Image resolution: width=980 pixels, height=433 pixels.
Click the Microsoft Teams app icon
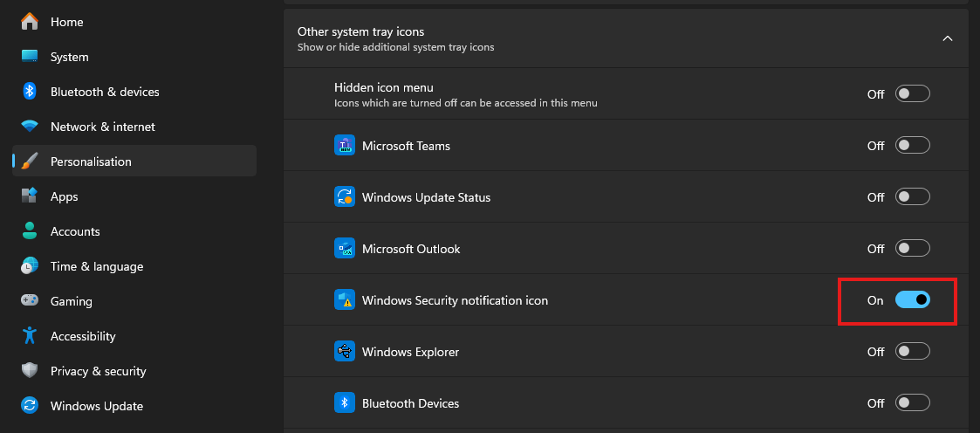click(x=345, y=146)
